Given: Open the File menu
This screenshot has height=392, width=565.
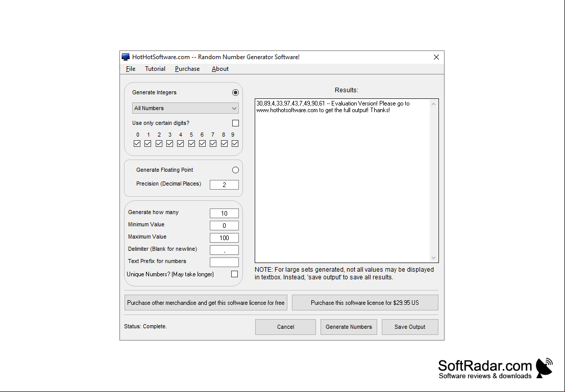Looking at the screenshot, I should (131, 69).
